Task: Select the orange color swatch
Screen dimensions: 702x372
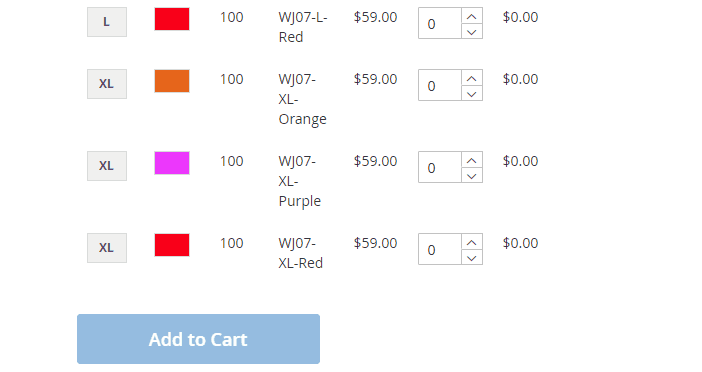Action: [x=172, y=81]
